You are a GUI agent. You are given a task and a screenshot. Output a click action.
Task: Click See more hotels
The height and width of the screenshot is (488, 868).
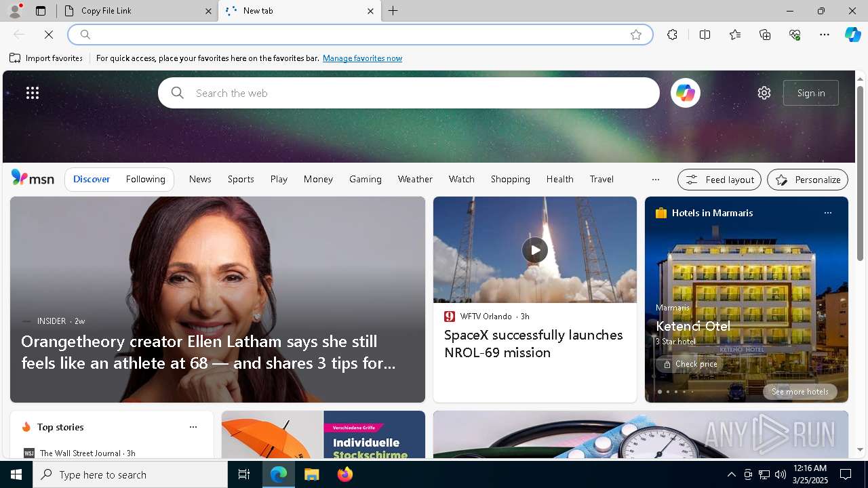[800, 392]
